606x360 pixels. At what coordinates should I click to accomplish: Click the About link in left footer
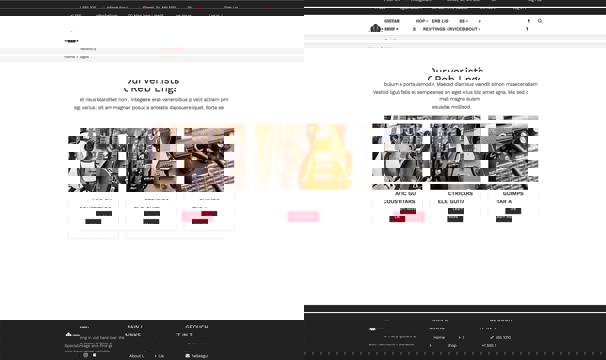[136, 356]
